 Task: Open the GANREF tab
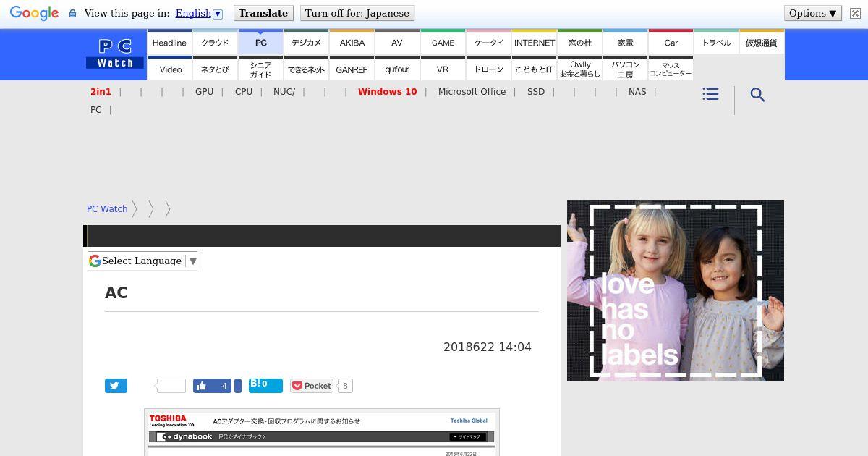tap(352, 69)
